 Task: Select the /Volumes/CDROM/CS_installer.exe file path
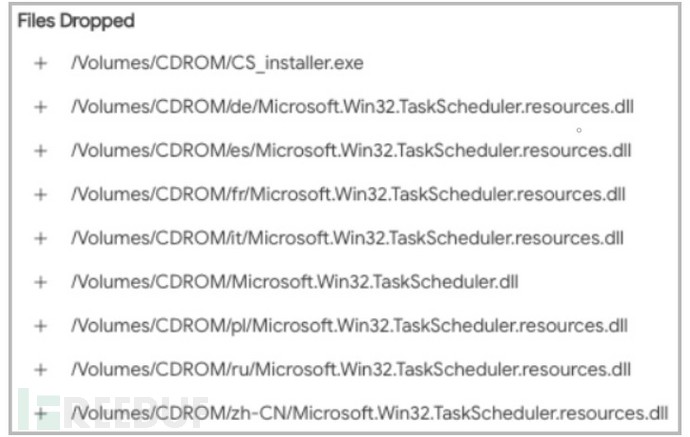coord(216,63)
